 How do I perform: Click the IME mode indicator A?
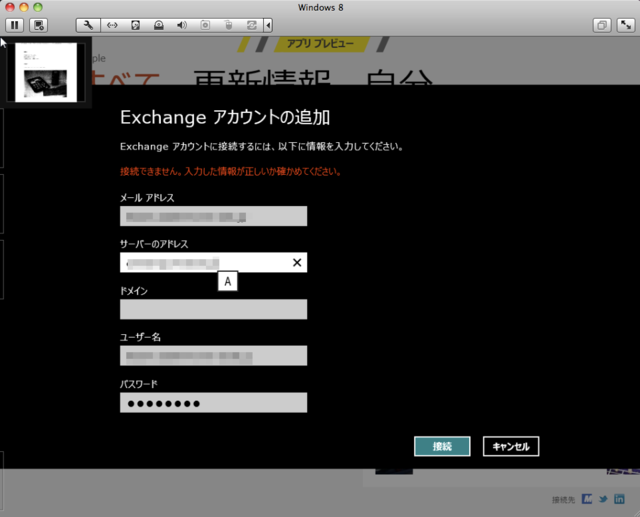pyautogui.click(x=228, y=281)
